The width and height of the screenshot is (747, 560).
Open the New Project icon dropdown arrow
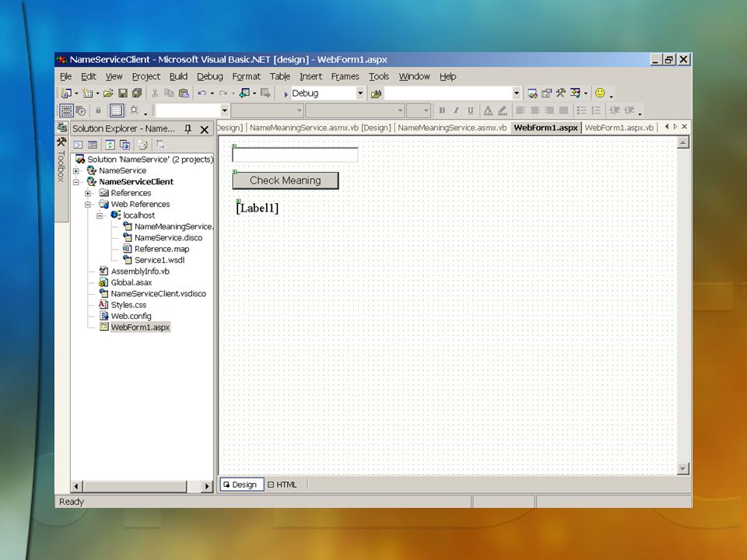76,94
